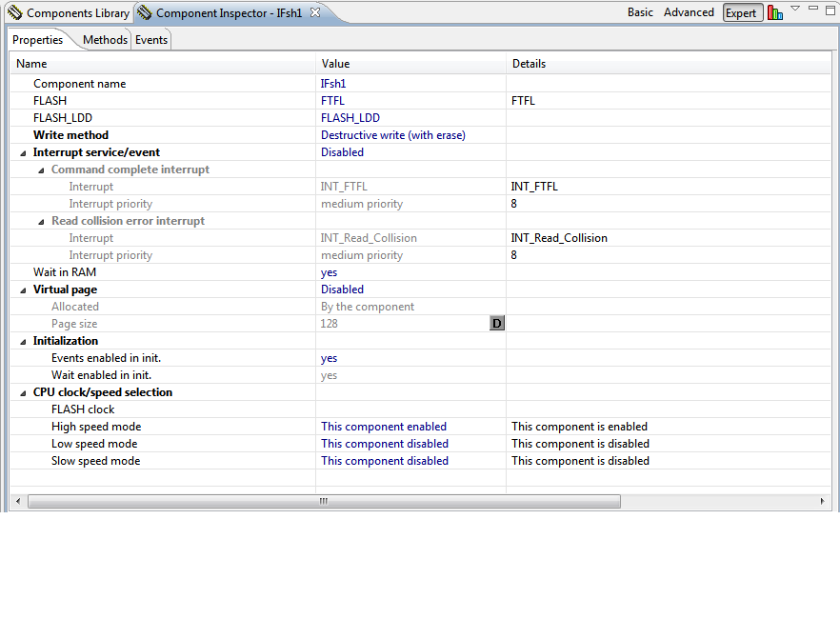Click the D default-value icon next to Page size

click(x=496, y=323)
